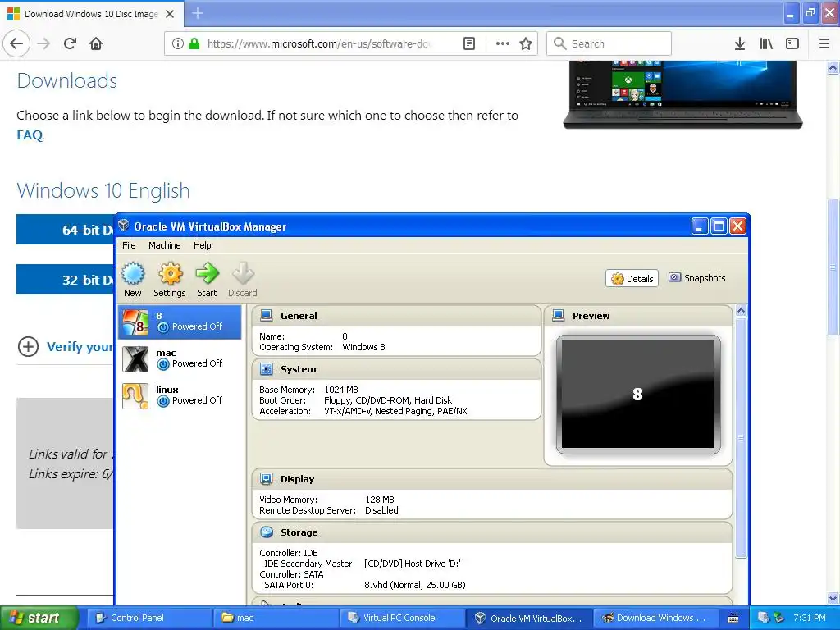The width and height of the screenshot is (840, 630).
Task: Open the FAQ link on Microsoft page
Action: (x=30, y=135)
